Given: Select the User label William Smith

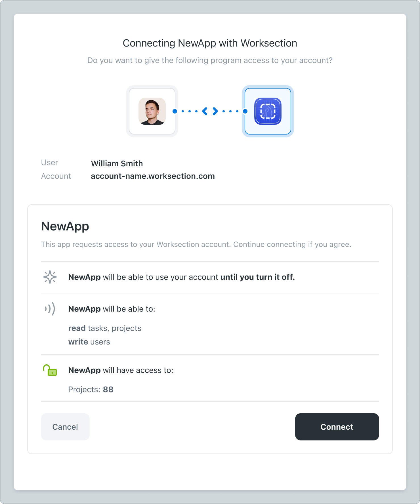Looking at the screenshot, I should click(x=117, y=163).
